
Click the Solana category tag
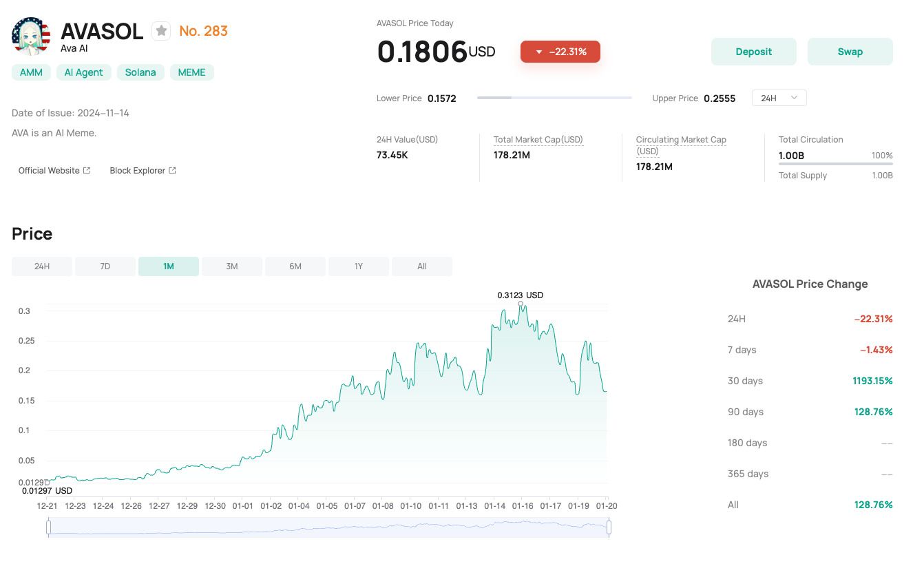pos(140,72)
